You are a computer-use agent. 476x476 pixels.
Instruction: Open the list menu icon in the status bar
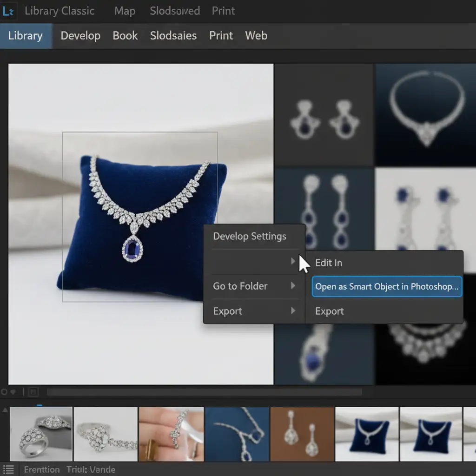point(8,469)
